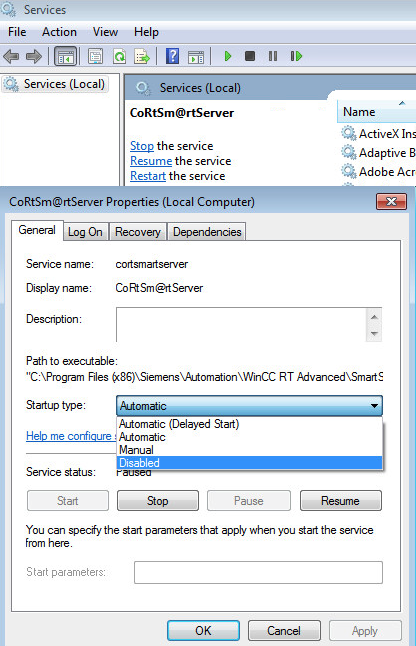Click the Description scroll down arrow
Viewport: 416px width, 646px height.
(x=374, y=334)
